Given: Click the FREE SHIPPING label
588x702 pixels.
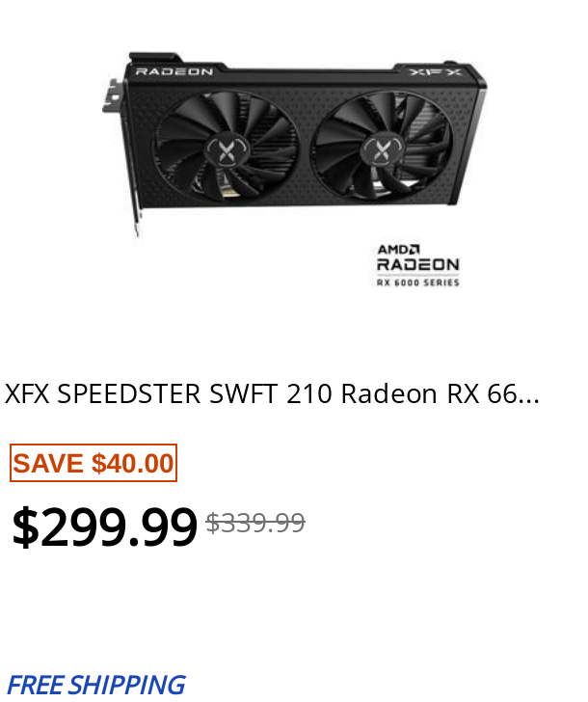Looking at the screenshot, I should [x=95, y=685].
